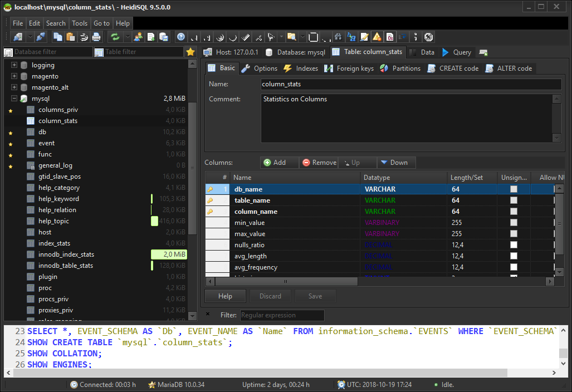Image resolution: width=572 pixels, height=392 pixels.
Task: Open the User manager icon
Action: coord(138,37)
